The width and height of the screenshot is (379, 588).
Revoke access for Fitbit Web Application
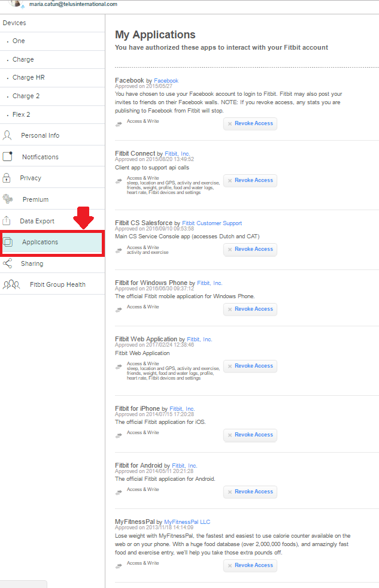(250, 366)
